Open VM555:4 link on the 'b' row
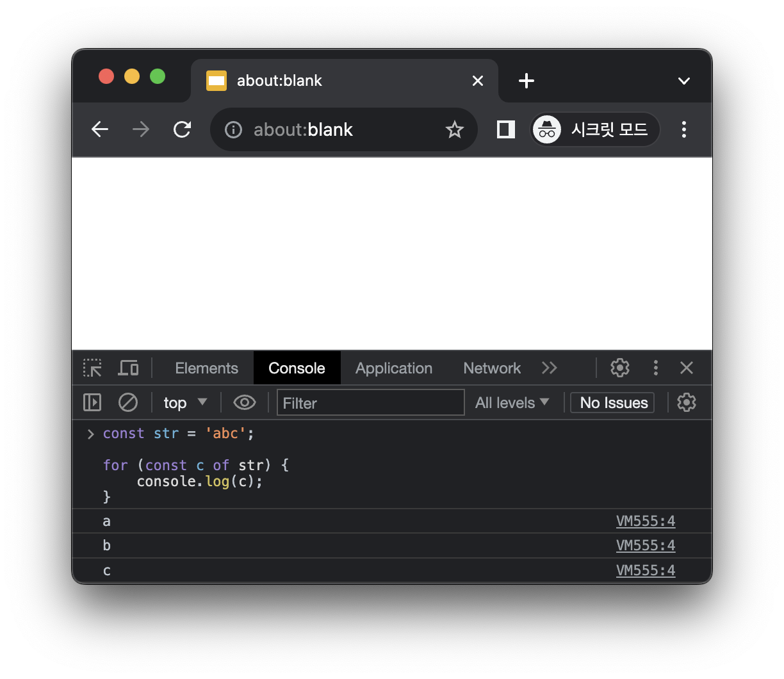This screenshot has height=679, width=784. [x=646, y=546]
